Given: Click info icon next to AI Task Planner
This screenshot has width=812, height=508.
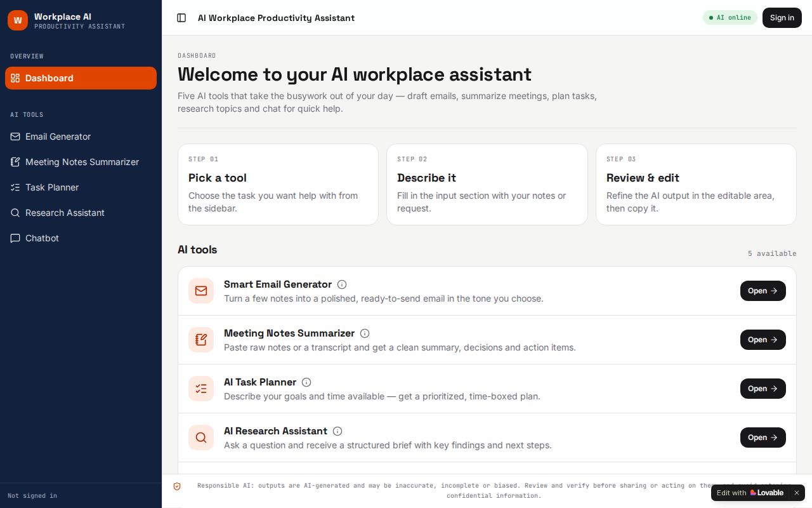Looking at the screenshot, I should coord(306,382).
